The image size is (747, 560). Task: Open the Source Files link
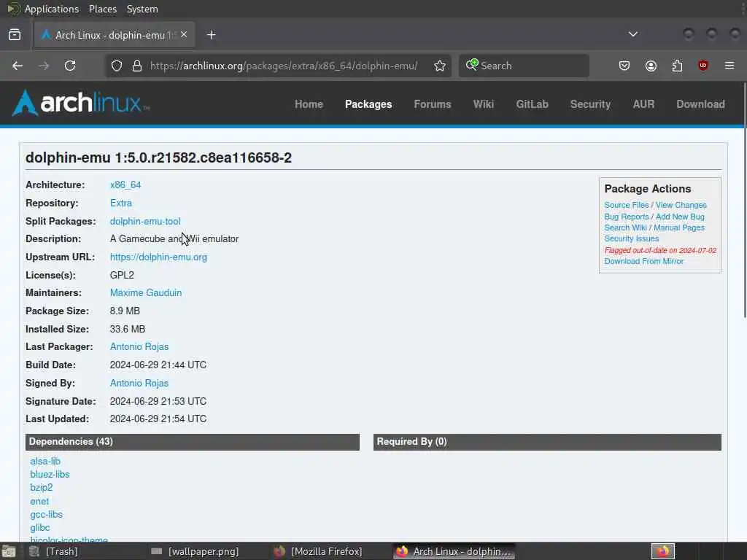click(x=627, y=205)
